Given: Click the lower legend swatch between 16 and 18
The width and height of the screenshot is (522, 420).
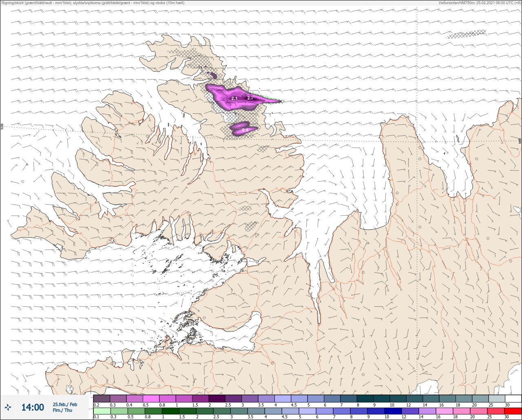Looking at the screenshot, I should click(x=445, y=411).
